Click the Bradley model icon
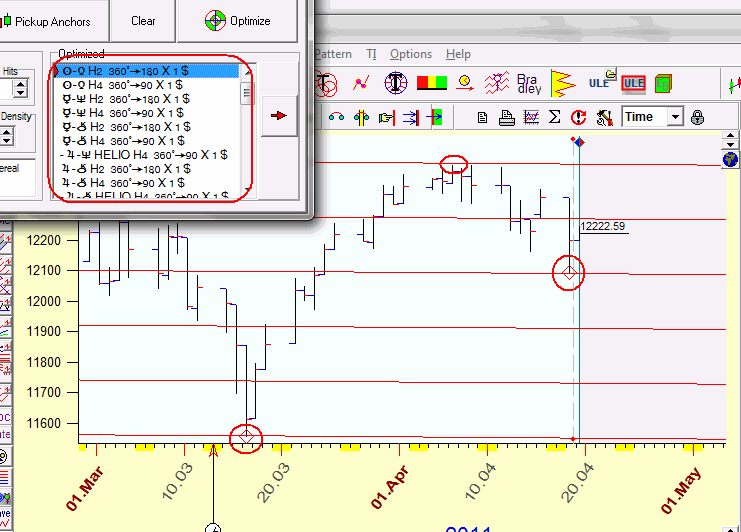741x532 pixels. pyautogui.click(x=527, y=82)
